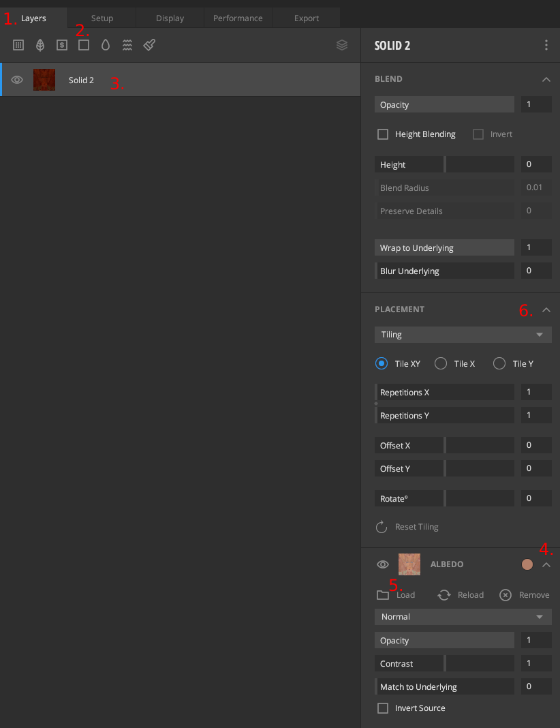Click the boxed S layer icon
This screenshot has height=728, width=560.
[62, 45]
